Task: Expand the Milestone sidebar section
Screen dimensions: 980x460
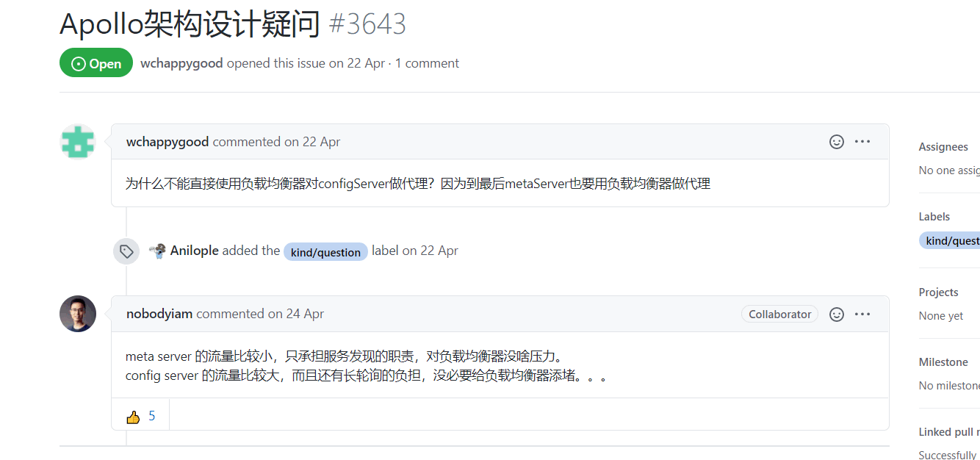Action: [x=943, y=362]
